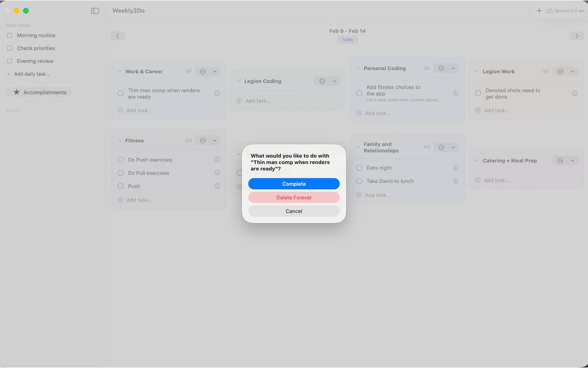
Task: Open Work & Career options menu
Action: pos(203,71)
